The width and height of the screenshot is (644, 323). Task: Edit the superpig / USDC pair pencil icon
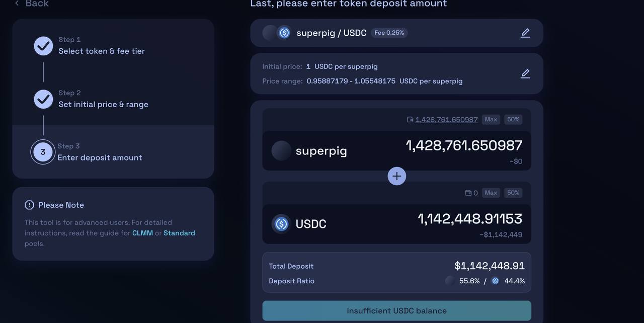point(525,33)
